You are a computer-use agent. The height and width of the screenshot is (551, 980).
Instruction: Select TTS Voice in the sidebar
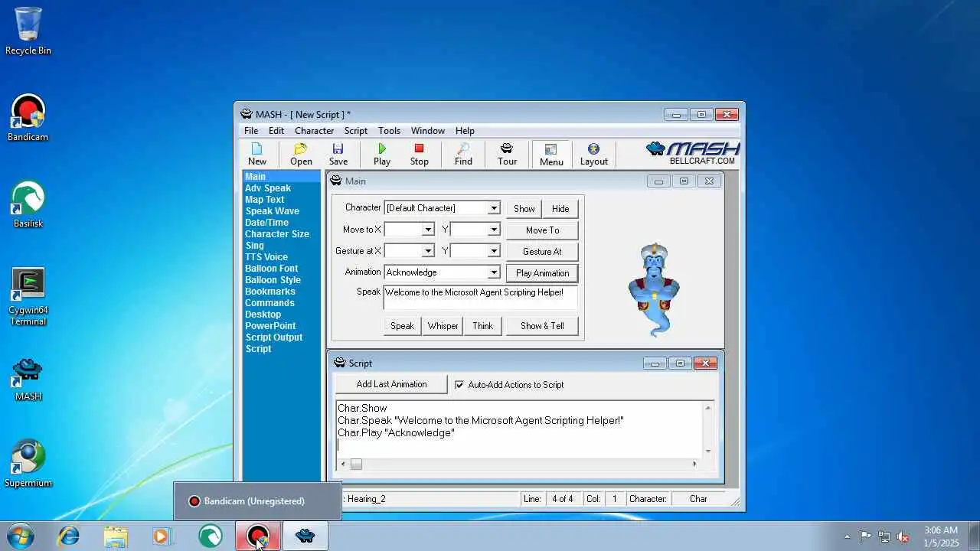(266, 257)
